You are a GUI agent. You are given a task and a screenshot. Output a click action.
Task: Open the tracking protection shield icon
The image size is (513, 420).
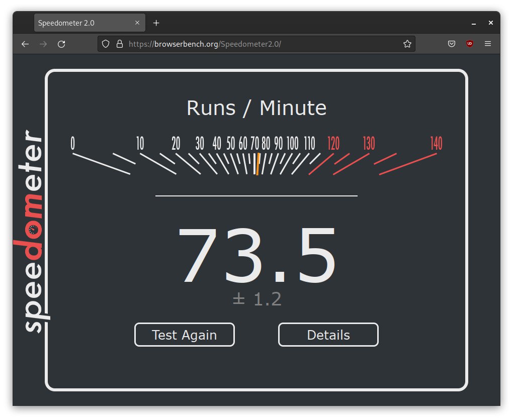pyautogui.click(x=105, y=44)
